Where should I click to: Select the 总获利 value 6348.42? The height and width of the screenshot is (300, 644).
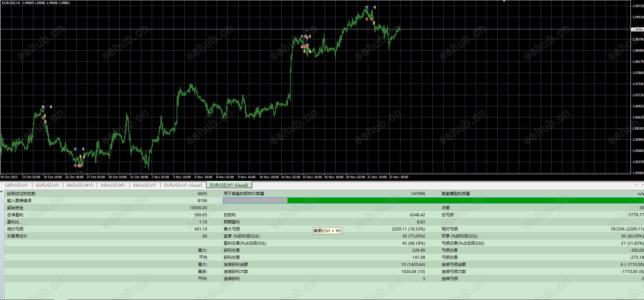click(418, 215)
